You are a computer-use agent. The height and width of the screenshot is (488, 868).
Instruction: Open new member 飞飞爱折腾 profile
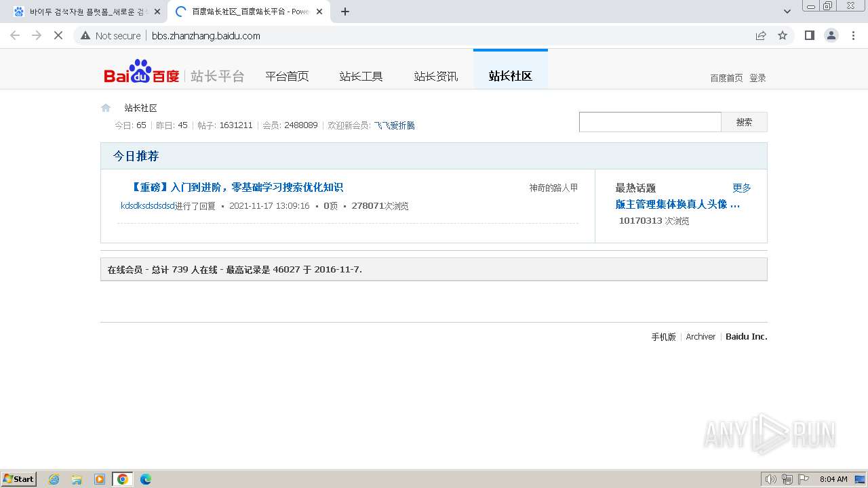coord(395,125)
